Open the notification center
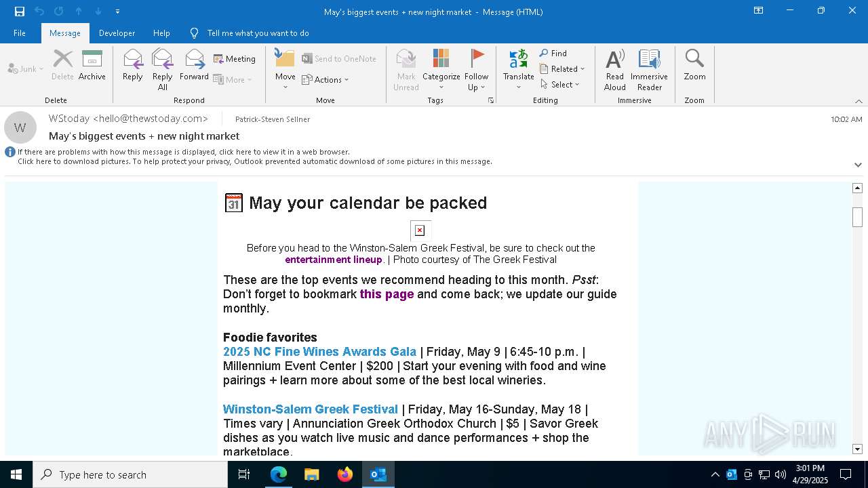The width and height of the screenshot is (868, 488). point(846,474)
